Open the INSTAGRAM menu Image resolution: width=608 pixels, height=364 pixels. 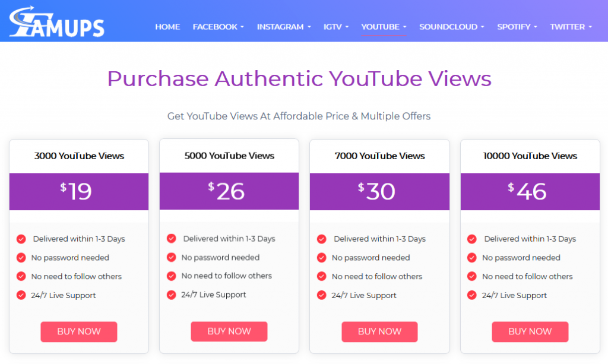[284, 27]
